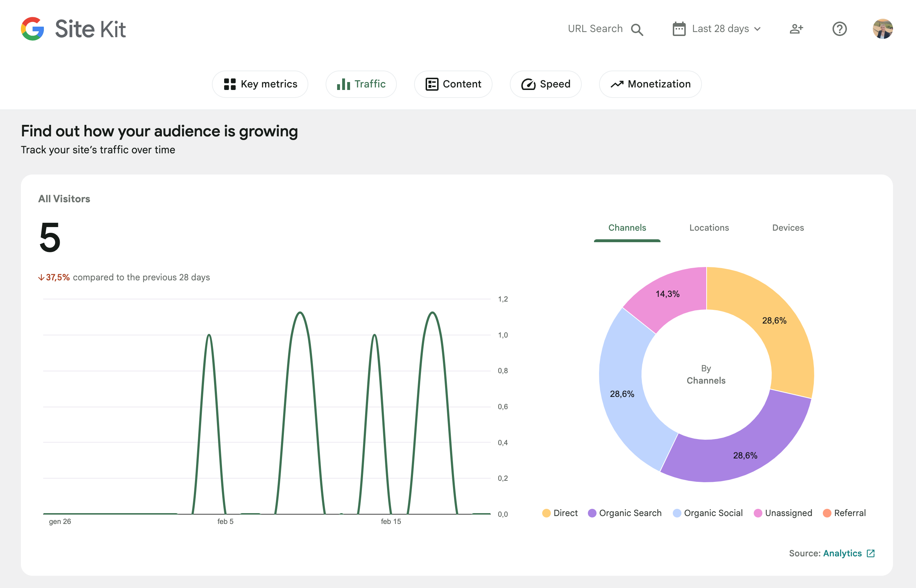
Task: Click the gen 26 axis label
Action: (60, 521)
